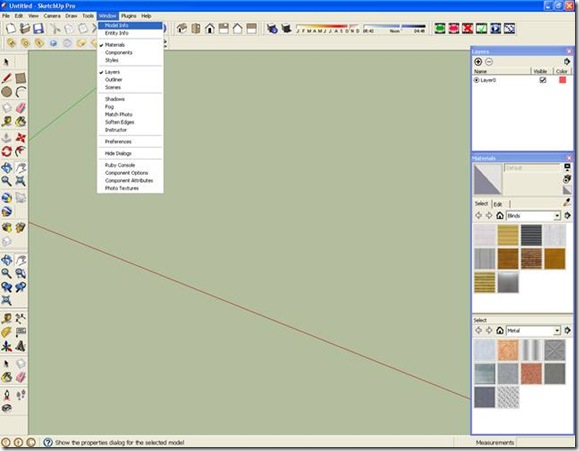Toggle Layer0 visible checkbox
Screen dimensions: 579x451
tap(543, 80)
